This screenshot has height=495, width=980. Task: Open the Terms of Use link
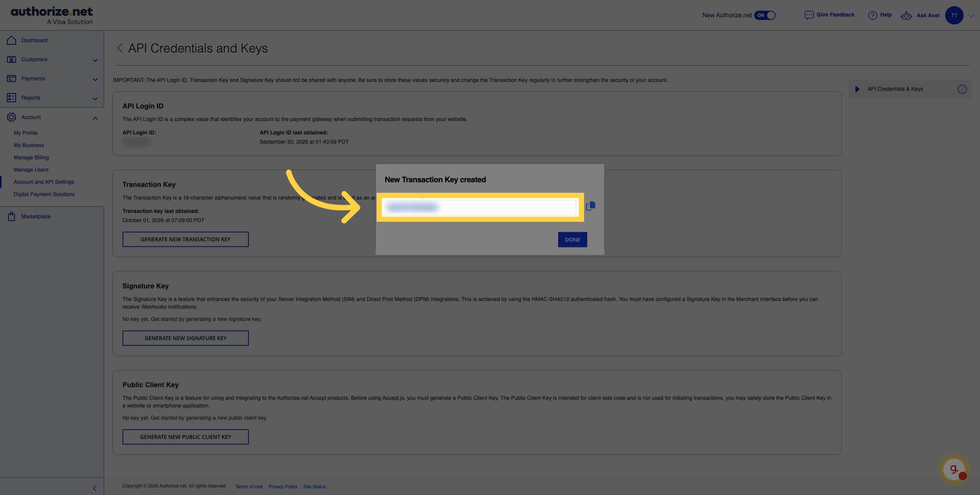click(249, 487)
